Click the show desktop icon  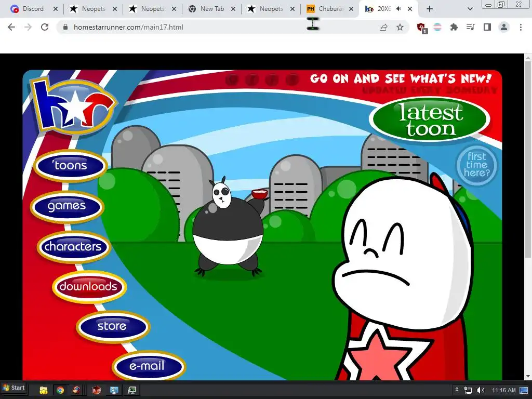(x=524, y=390)
